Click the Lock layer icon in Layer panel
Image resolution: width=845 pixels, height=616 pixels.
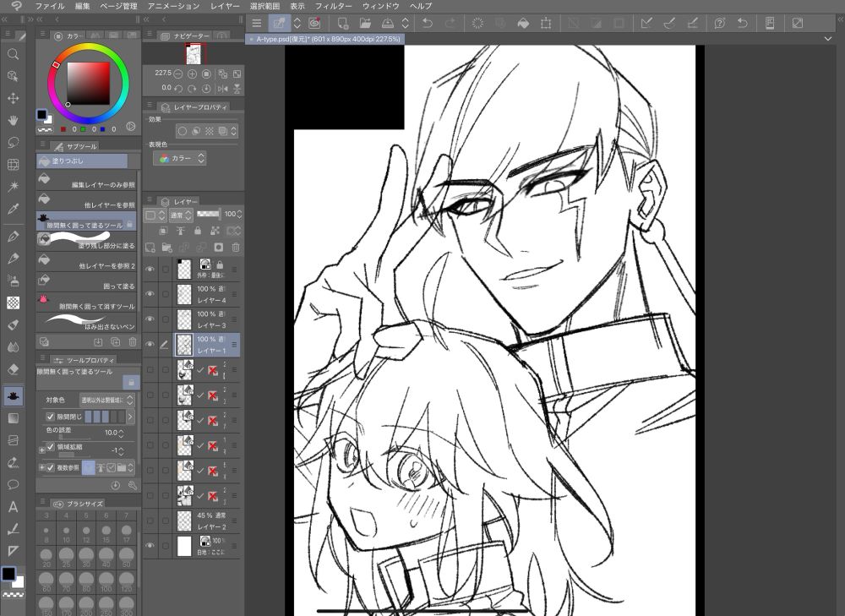pyautogui.click(x=198, y=231)
